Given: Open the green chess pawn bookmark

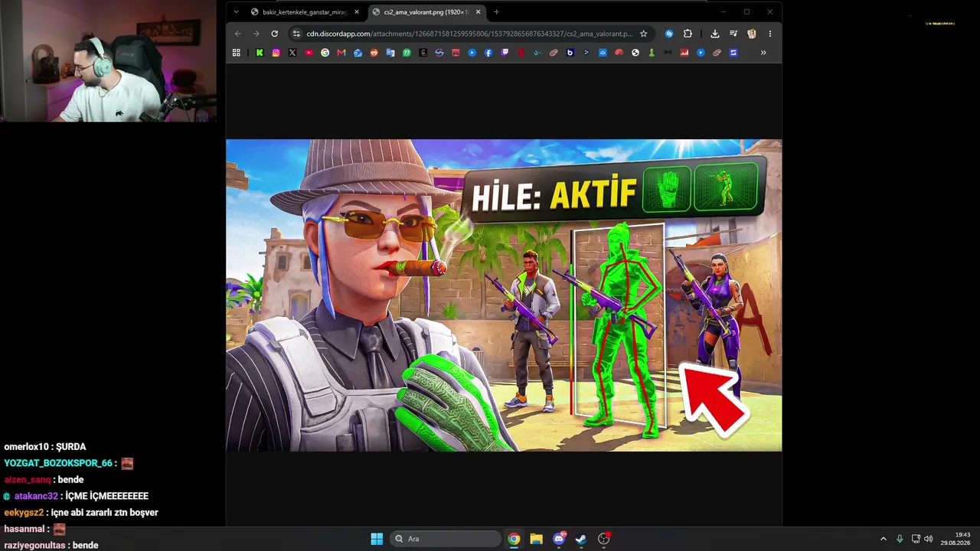Looking at the screenshot, I should (x=652, y=53).
